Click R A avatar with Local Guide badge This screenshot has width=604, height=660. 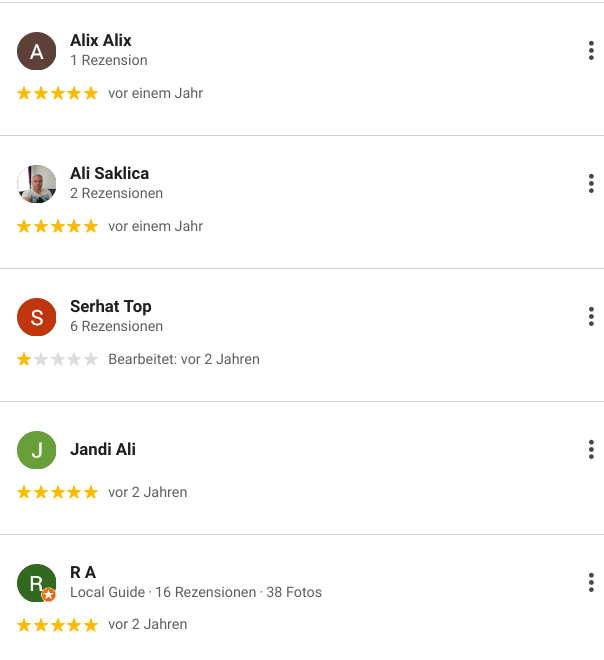click(37, 583)
